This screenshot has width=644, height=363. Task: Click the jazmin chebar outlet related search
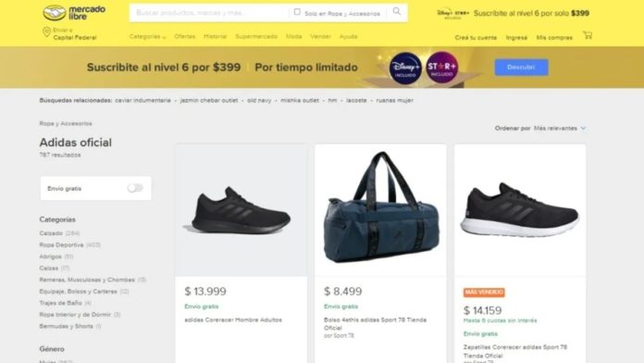(x=208, y=100)
